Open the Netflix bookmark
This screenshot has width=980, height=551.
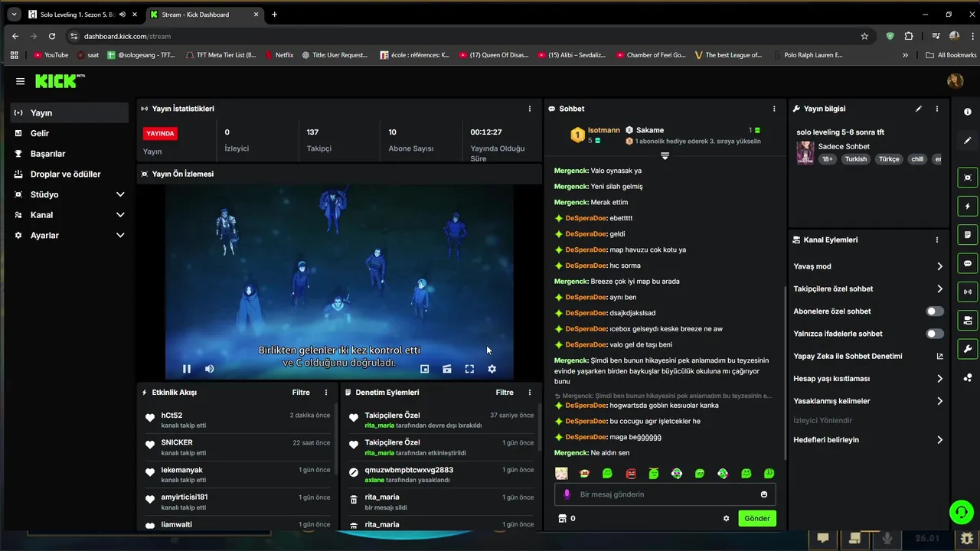[x=279, y=55]
